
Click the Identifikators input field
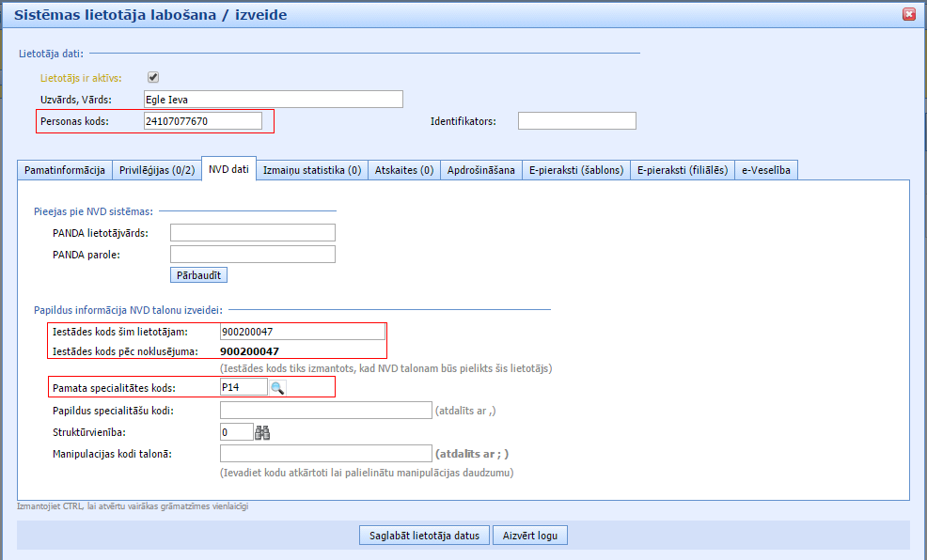pos(576,121)
